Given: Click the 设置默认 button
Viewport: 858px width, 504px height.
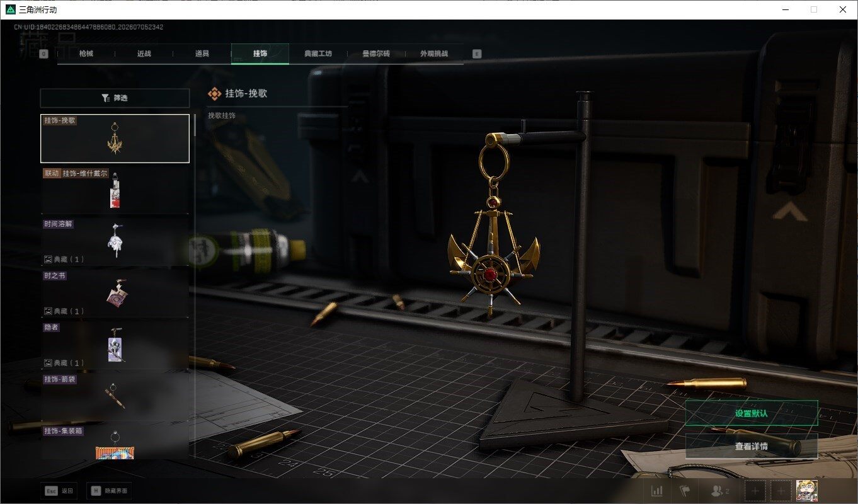Looking at the screenshot, I should [752, 413].
